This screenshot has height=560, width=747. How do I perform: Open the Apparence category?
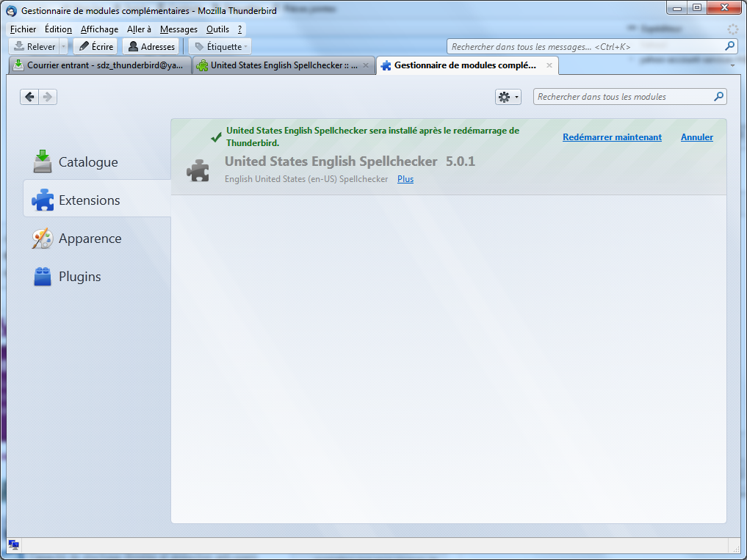(97, 238)
